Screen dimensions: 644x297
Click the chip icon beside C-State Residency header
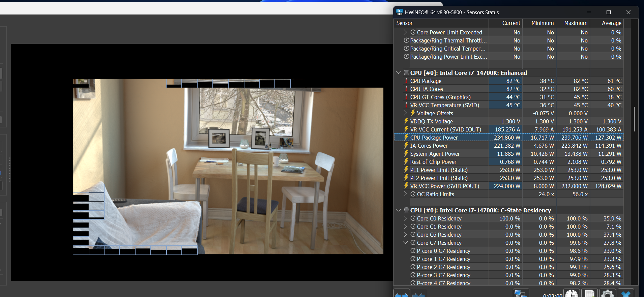[x=406, y=210]
